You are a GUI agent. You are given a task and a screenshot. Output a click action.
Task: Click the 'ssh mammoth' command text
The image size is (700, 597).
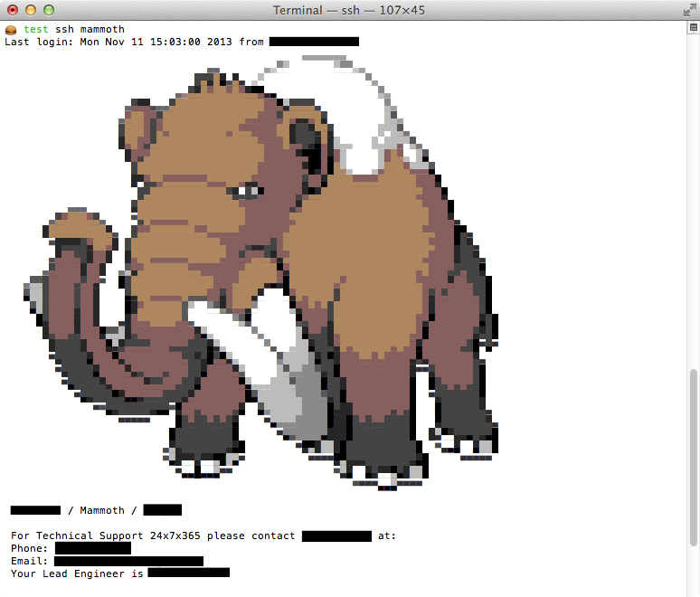coord(90,30)
